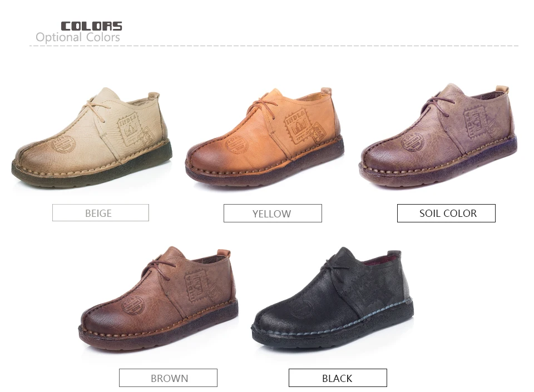Pick the SOIL COLOR label box
This screenshot has height=392, width=534.
[446, 214]
